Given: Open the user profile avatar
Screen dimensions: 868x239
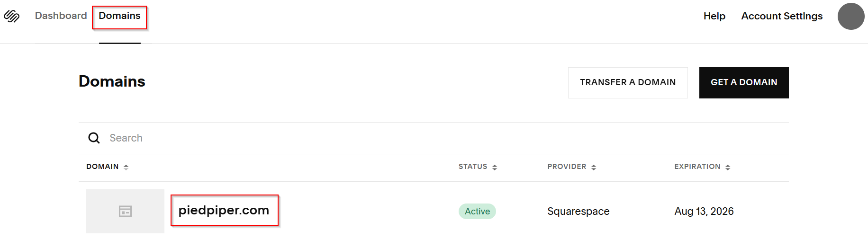Looking at the screenshot, I should click(851, 16).
